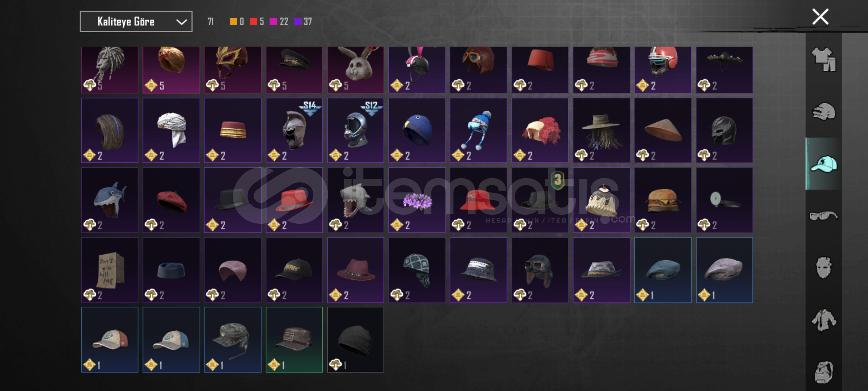Viewport: 868px width, 391px height.
Task: Choose the bunny head mask item
Action: point(356,70)
